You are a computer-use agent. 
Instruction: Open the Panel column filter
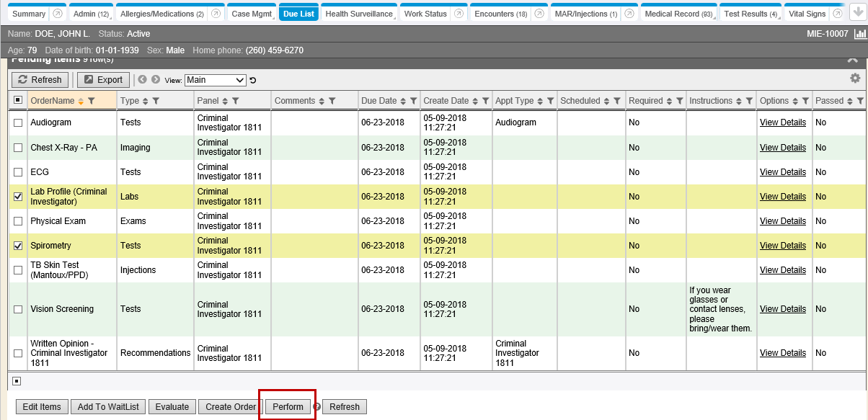[x=235, y=101]
